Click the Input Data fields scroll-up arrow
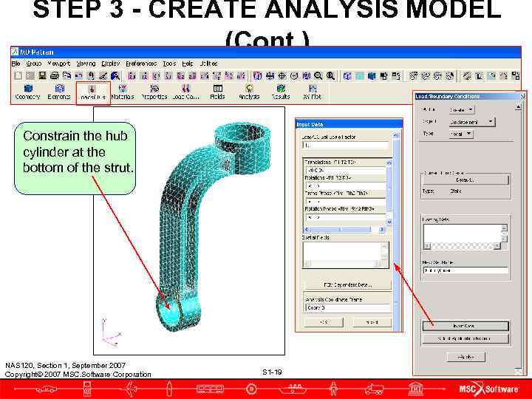The height and width of the screenshot is (399, 532). click(x=389, y=163)
